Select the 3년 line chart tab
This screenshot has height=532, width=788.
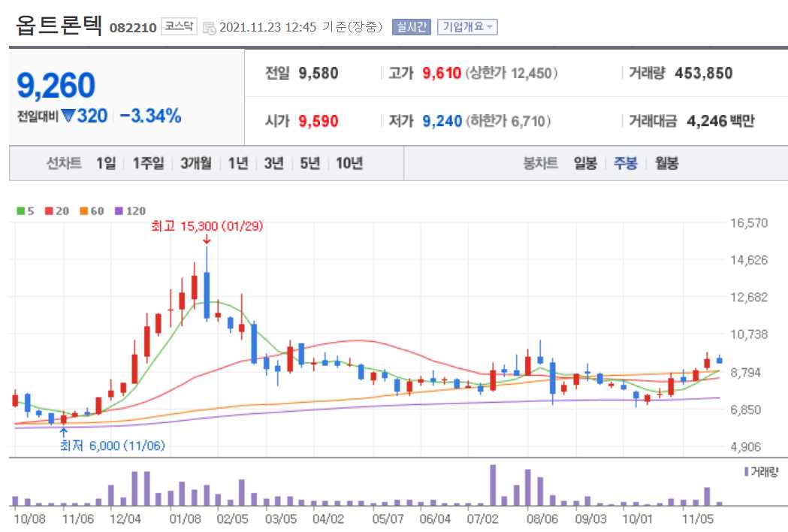tap(274, 163)
